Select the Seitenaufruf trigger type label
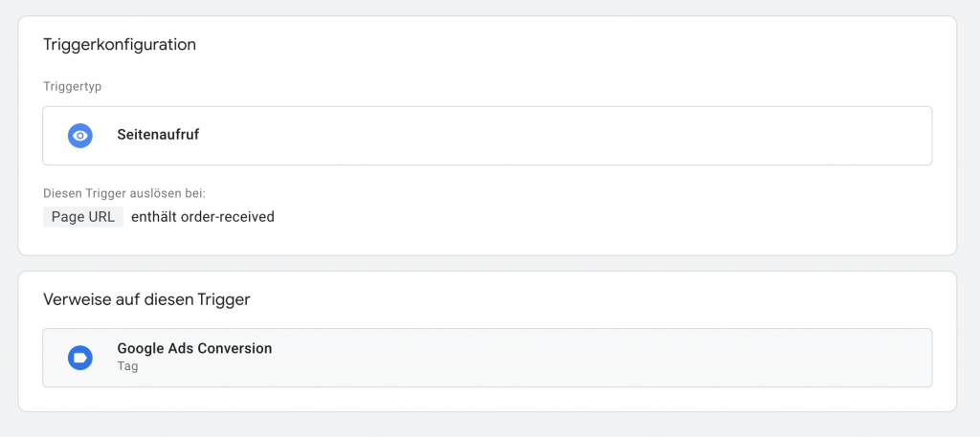Image resolution: width=980 pixels, height=437 pixels. (x=158, y=136)
